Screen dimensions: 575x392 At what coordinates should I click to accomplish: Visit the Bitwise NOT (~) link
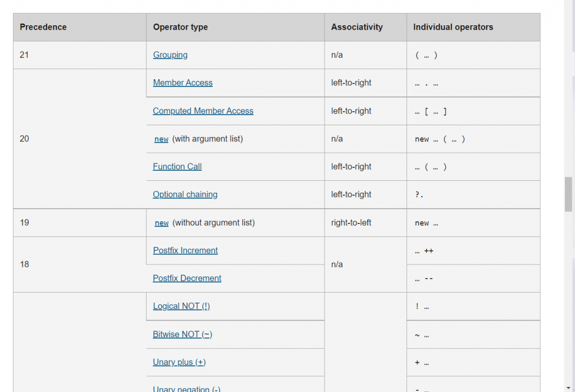(182, 334)
